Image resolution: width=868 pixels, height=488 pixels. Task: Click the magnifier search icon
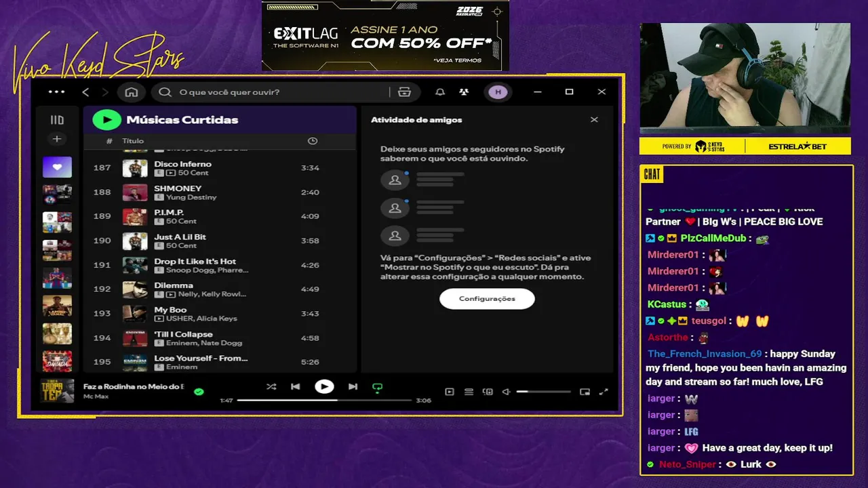coord(165,92)
